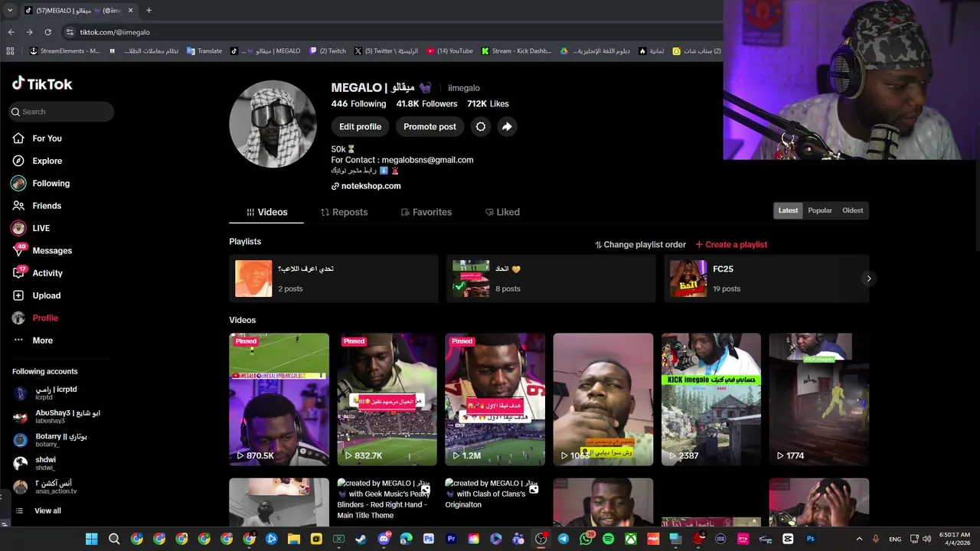This screenshot has height=551, width=980.
Task: Click the 712K Likes count
Action: coord(488,104)
